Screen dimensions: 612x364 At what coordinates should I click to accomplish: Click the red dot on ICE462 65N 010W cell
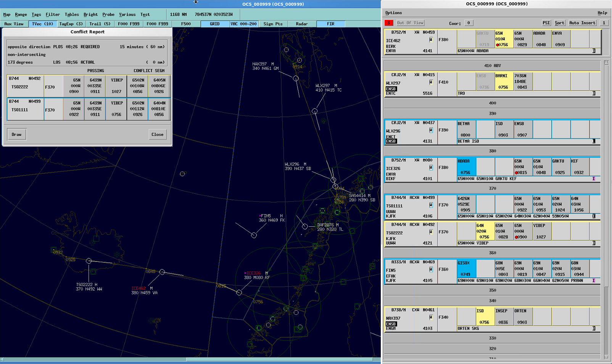tap(498, 45)
